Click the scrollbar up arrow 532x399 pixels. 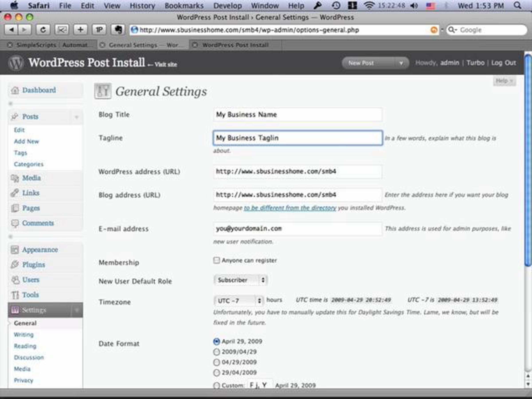[x=528, y=376]
